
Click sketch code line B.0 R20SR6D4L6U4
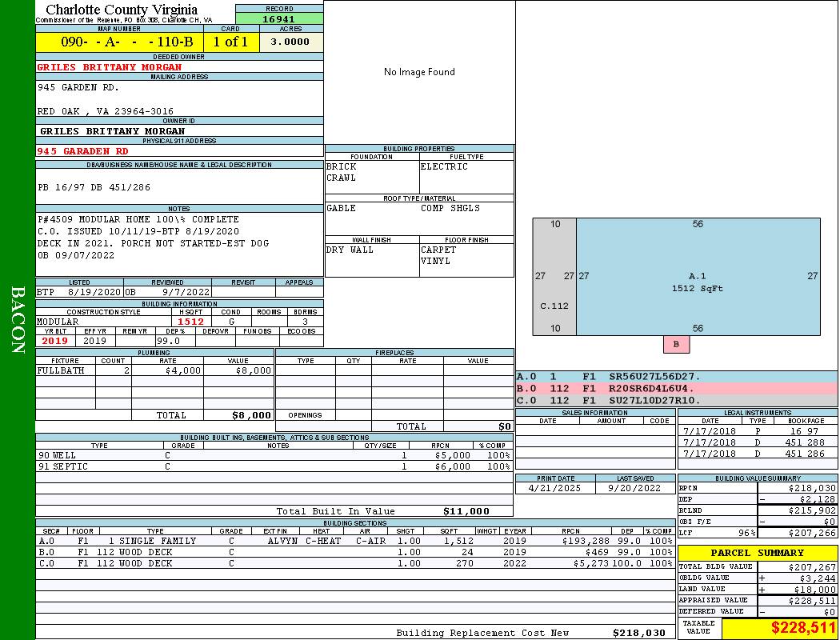coord(677,388)
